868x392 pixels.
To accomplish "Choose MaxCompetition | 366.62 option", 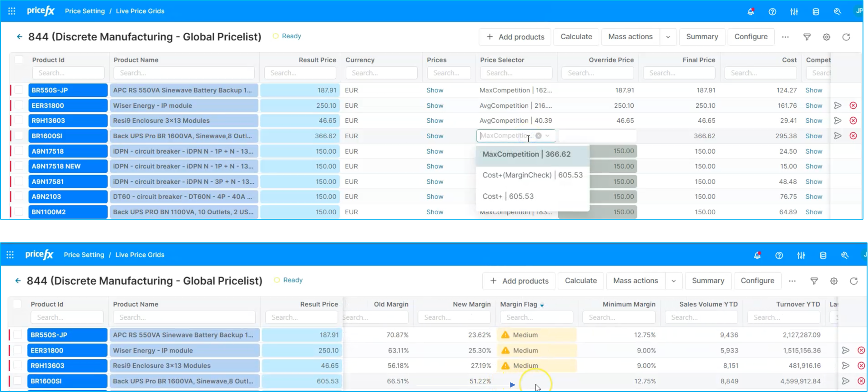I will pyautogui.click(x=533, y=155).
